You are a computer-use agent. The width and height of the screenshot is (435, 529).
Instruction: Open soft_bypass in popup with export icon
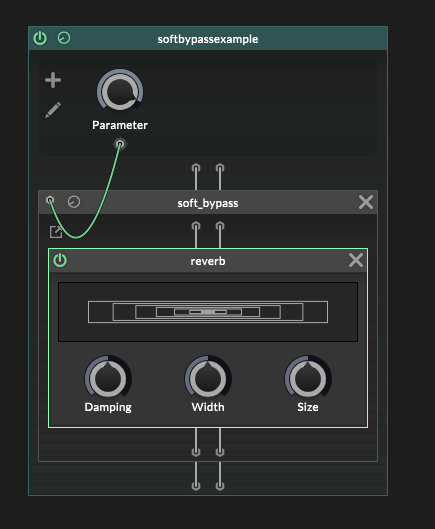56,232
